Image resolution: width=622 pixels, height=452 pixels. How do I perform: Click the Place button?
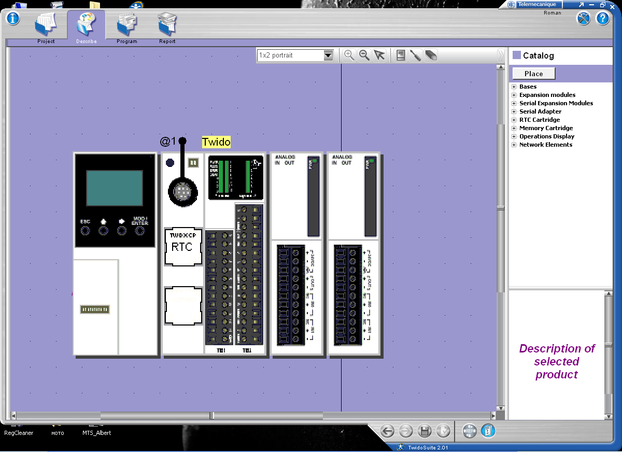coord(534,73)
